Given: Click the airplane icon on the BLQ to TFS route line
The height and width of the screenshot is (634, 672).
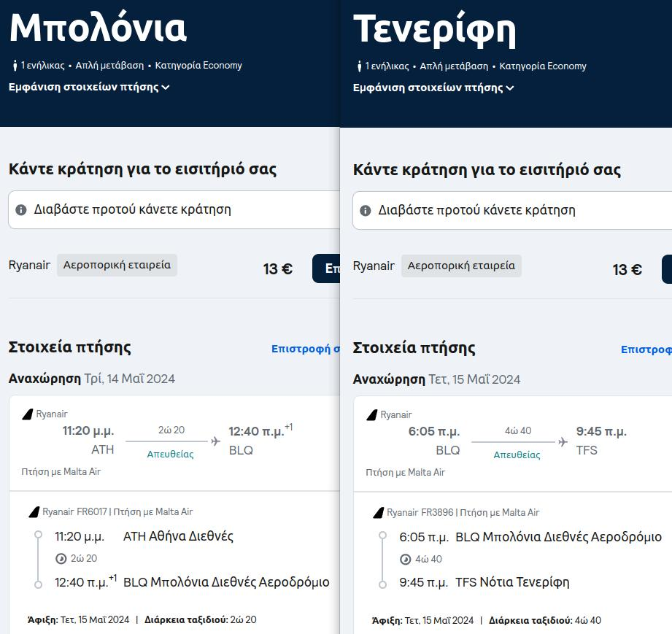Looking at the screenshot, I should (563, 441).
